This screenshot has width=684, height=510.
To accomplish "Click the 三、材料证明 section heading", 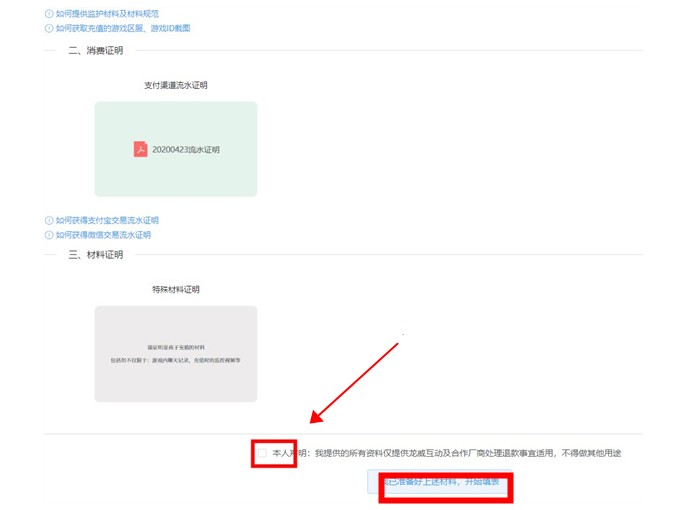I will point(96,255).
